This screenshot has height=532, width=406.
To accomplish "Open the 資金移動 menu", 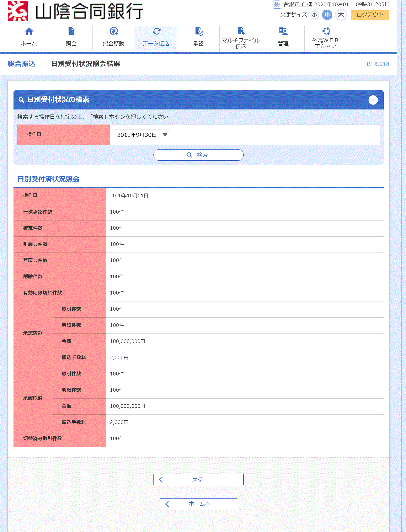I will (x=114, y=38).
